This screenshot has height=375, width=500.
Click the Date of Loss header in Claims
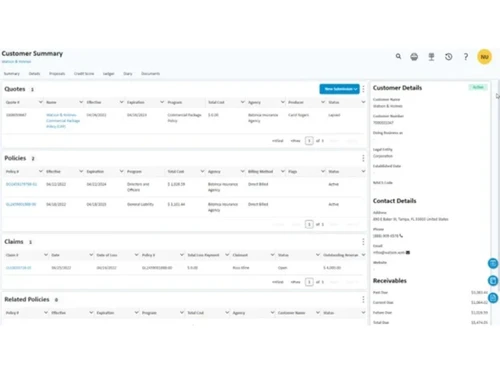point(107,255)
